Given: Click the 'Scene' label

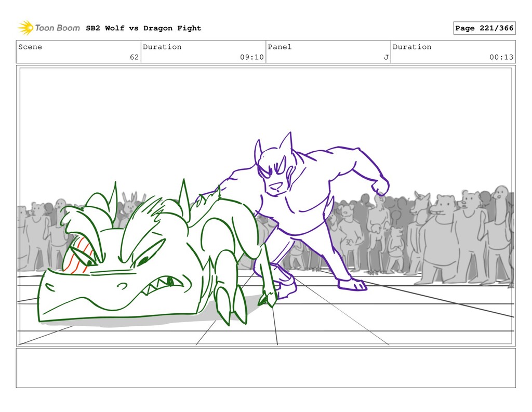Looking at the screenshot, I should (30, 47).
